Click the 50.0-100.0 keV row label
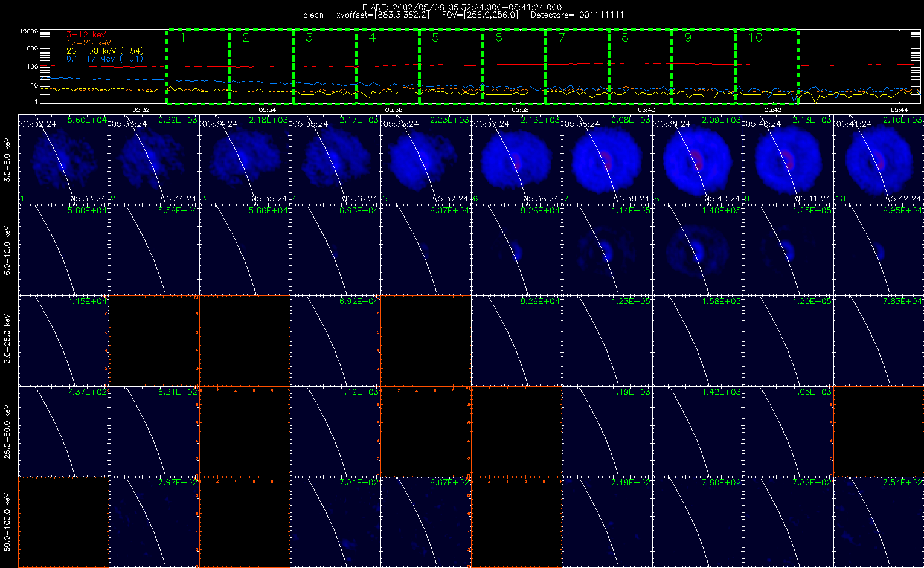This screenshot has width=924, height=568. 7,522
